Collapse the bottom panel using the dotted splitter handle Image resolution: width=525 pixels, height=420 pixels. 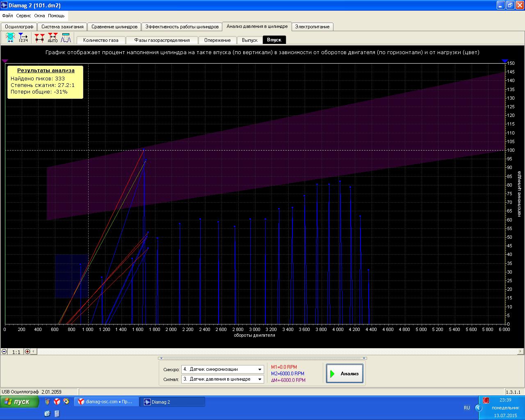point(262,358)
